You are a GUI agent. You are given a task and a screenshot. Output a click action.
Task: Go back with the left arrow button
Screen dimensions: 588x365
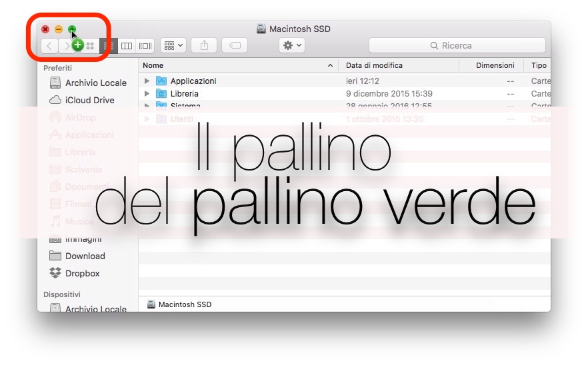coord(49,46)
